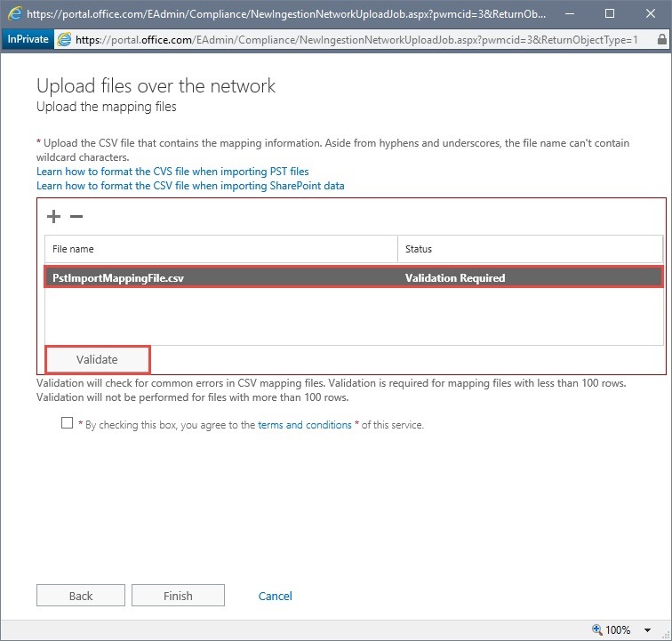Close the browser window

[x=650, y=13]
